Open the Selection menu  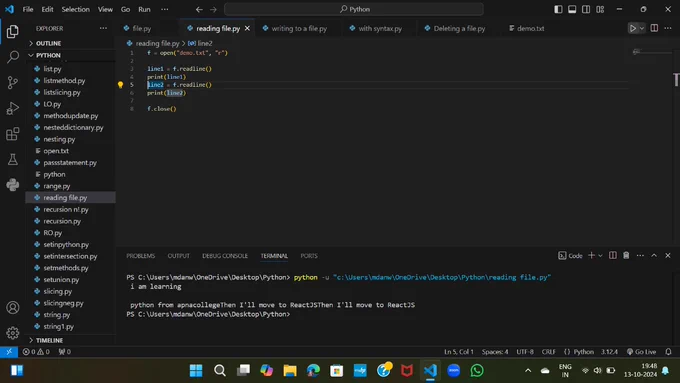click(x=75, y=9)
